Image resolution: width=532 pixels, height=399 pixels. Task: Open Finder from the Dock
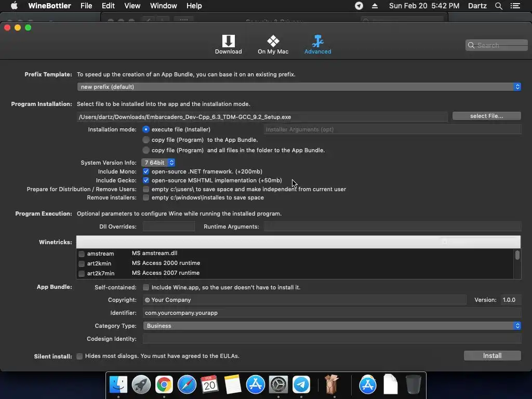pyautogui.click(x=118, y=384)
